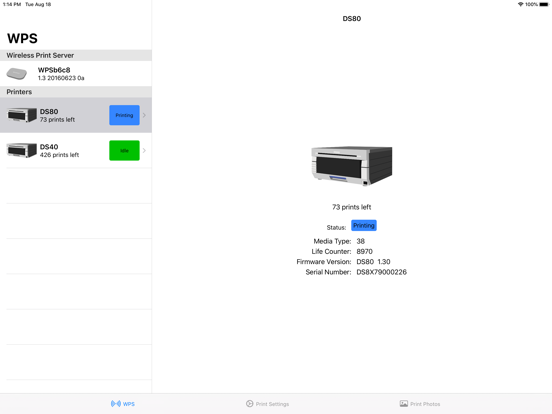Click the 'DS80' title at top of detail pane
Screen dimensions: 552x414
click(352, 19)
